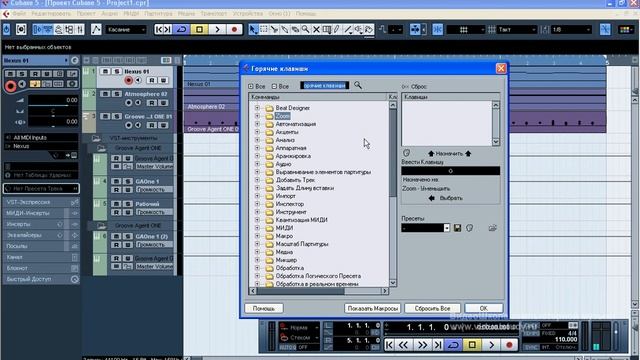Expand the Zoom folder
This screenshot has height=360, width=640.
tap(257, 116)
